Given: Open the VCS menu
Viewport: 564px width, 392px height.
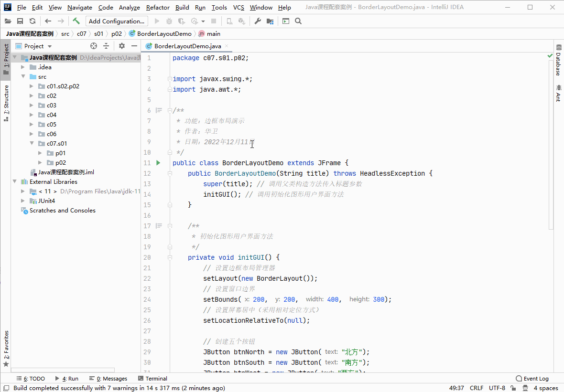Looking at the screenshot, I should click(239, 7).
